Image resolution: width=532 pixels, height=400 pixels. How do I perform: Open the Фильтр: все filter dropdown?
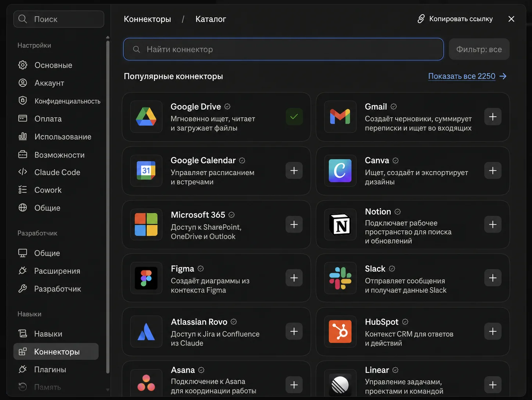tap(479, 49)
